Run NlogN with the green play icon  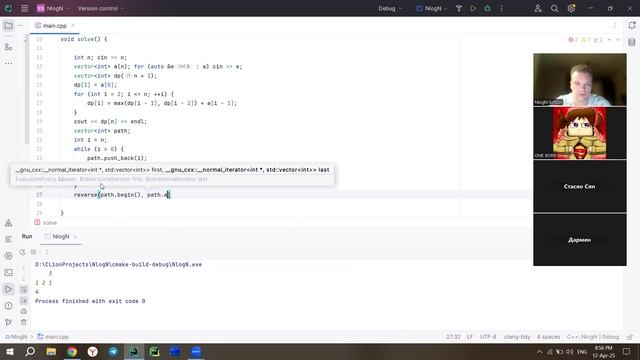473,8
